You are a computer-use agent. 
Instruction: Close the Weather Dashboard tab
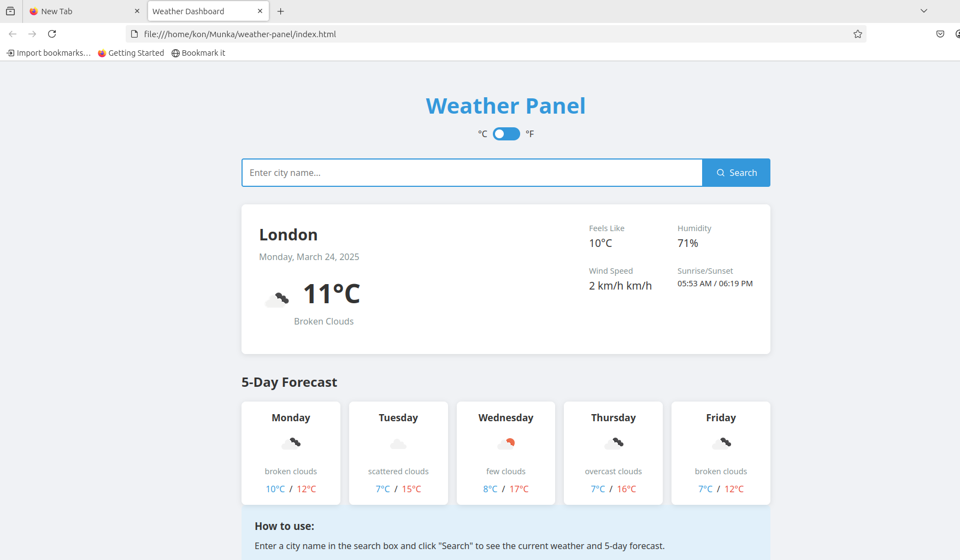[x=260, y=11]
